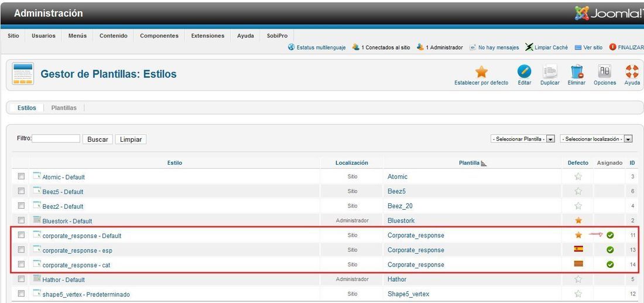Click the Limpiar Caché icon
The width and height of the screenshot is (644, 303).
[529, 47]
